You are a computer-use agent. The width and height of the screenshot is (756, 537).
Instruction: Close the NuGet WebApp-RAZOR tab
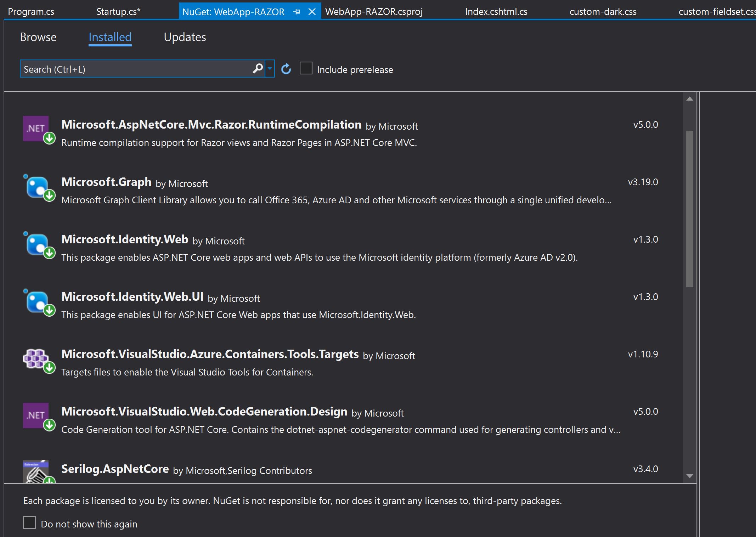tap(312, 12)
